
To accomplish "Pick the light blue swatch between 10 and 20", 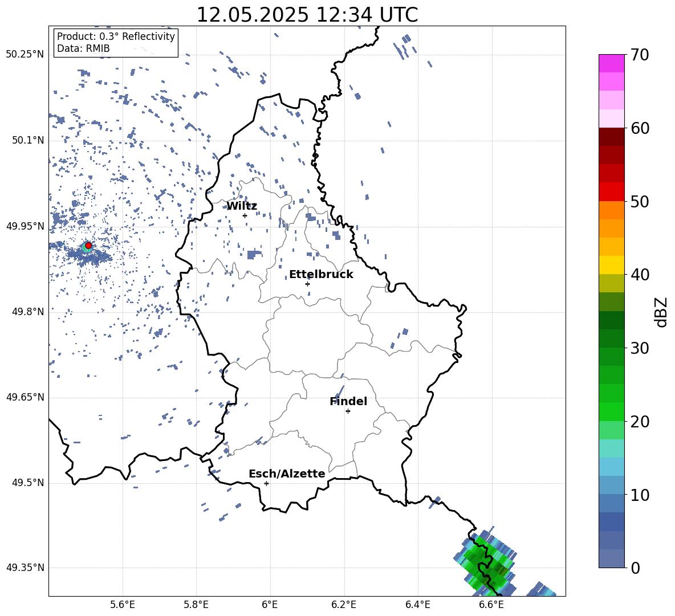I will point(611,467).
